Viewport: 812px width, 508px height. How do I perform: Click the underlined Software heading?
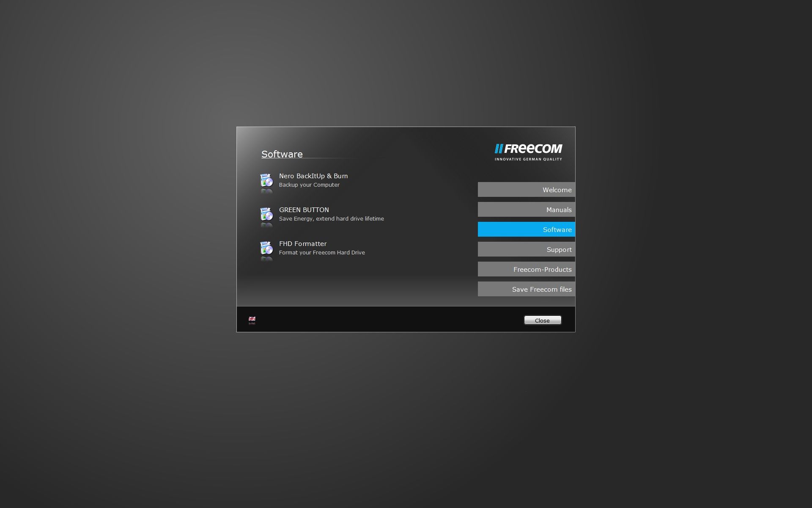[282, 154]
